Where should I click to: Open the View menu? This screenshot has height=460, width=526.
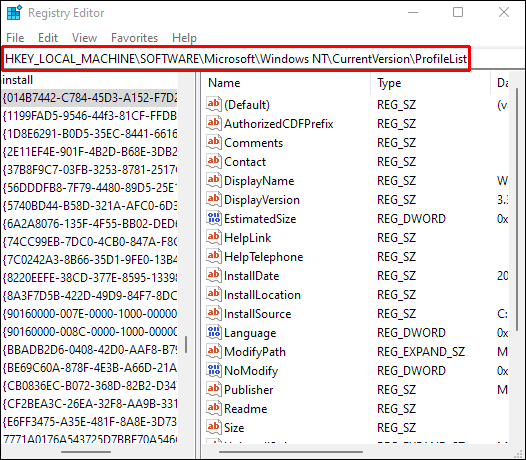84,38
